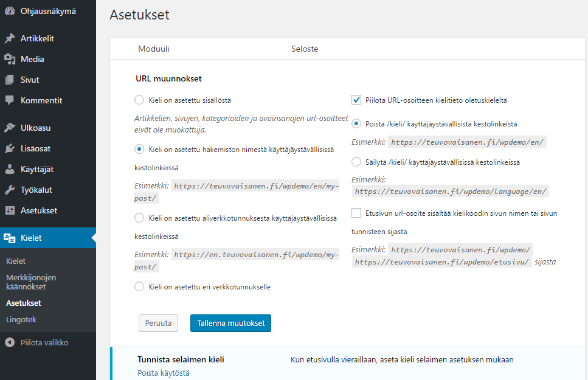Click example URL https://en.teuvovaisanen.fi/wpdemo/my-post/
This screenshot has width=588, height=380.
coord(237,260)
